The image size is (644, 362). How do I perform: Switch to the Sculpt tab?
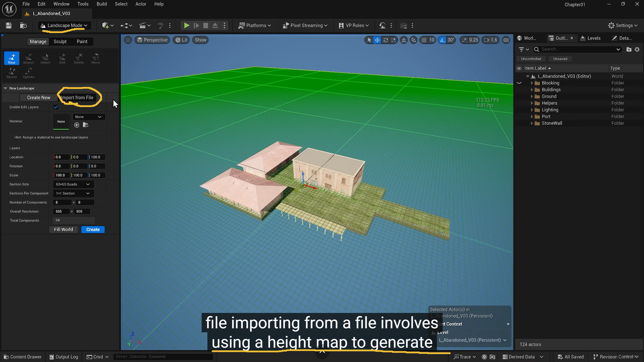60,42
